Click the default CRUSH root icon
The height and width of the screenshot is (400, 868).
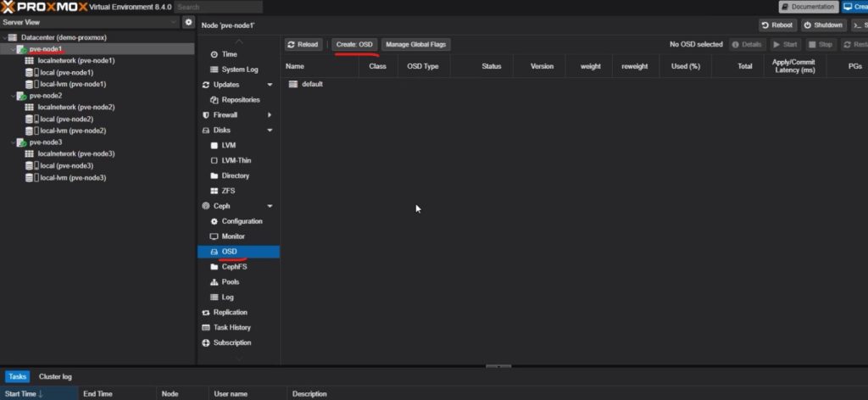pos(293,84)
